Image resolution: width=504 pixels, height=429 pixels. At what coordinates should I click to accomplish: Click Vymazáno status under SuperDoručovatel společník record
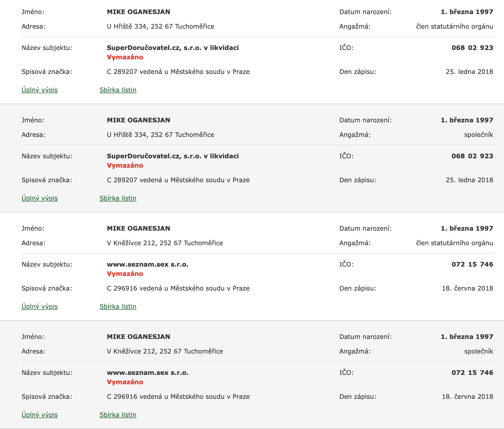(x=125, y=165)
